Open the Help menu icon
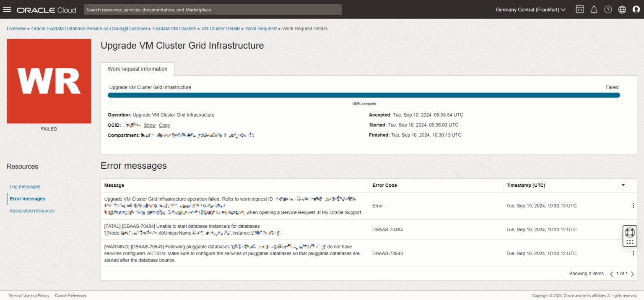This screenshot has width=644, height=300. click(x=608, y=9)
